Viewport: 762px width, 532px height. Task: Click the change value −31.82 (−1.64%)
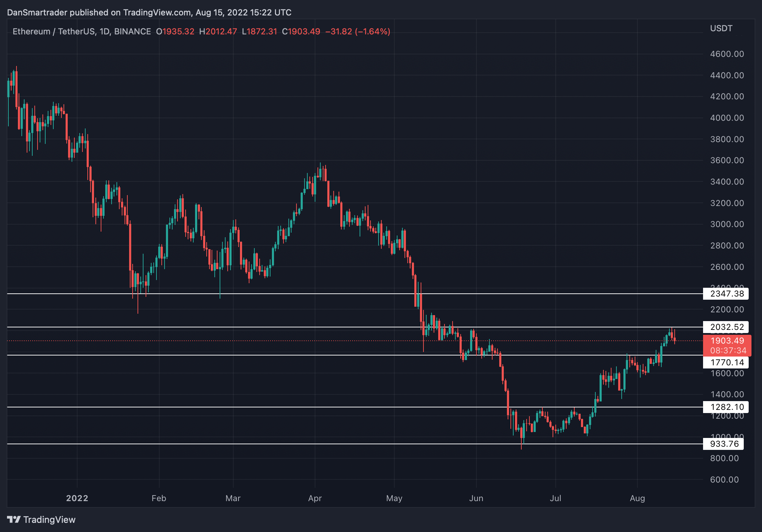click(358, 32)
